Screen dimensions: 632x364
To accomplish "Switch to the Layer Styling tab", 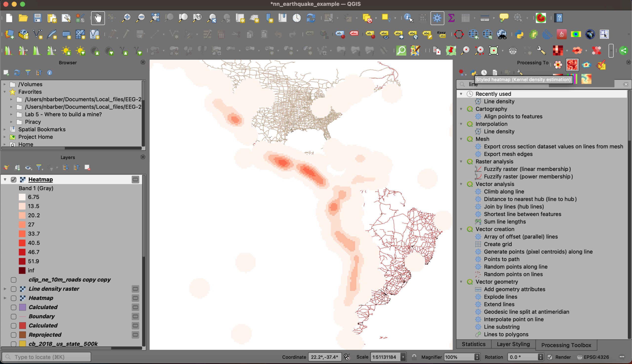I will (513, 344).
